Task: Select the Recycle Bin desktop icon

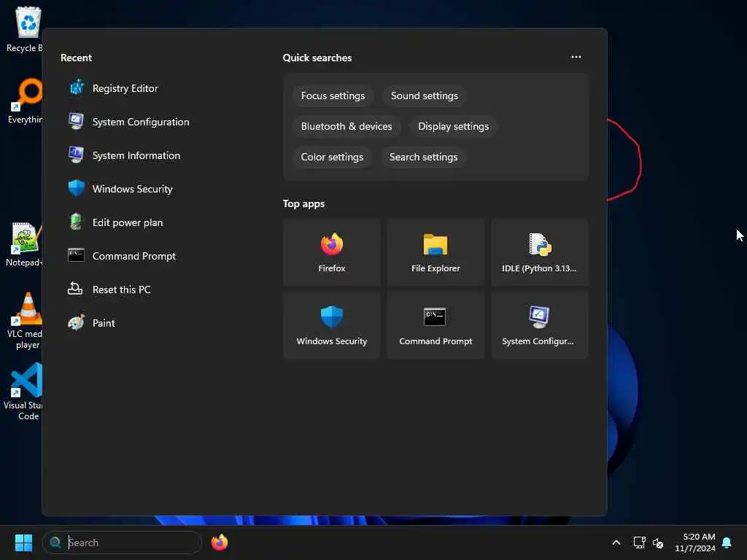Action: pos(25,29)
